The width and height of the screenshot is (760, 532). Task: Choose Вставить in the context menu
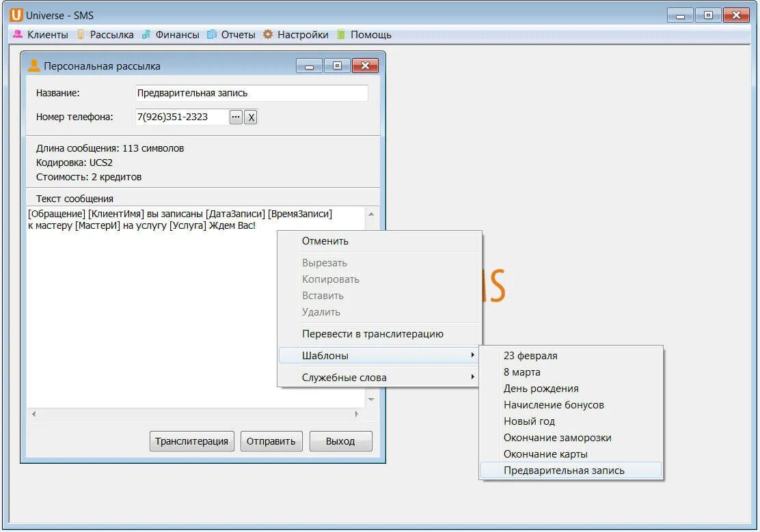380,296
